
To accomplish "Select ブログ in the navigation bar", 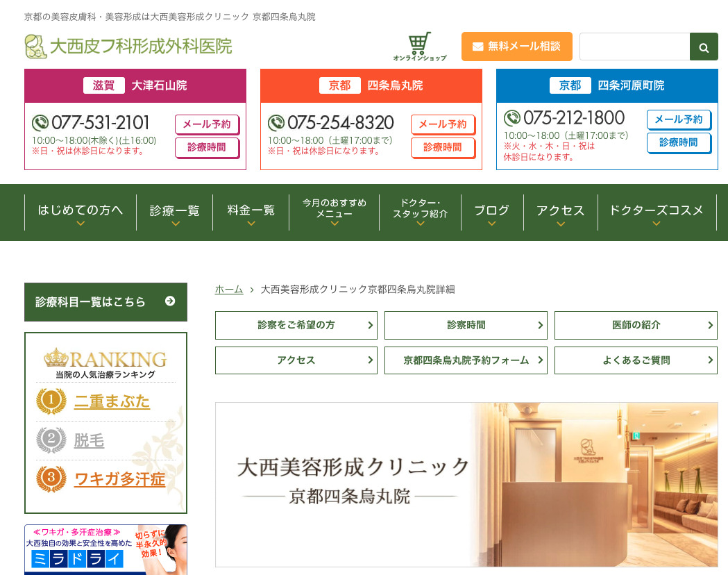I will (491, 210).
